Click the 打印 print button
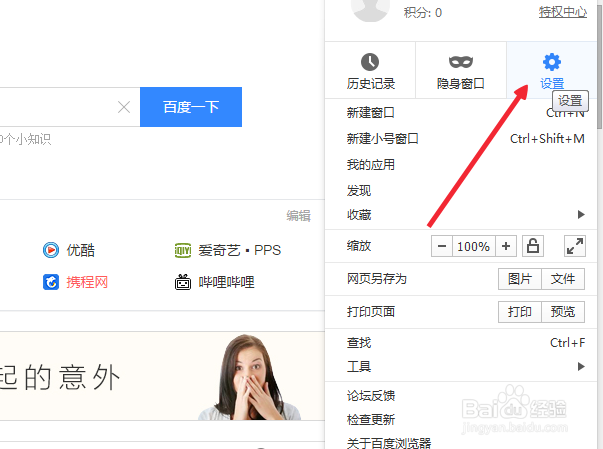 coord(520,311)
